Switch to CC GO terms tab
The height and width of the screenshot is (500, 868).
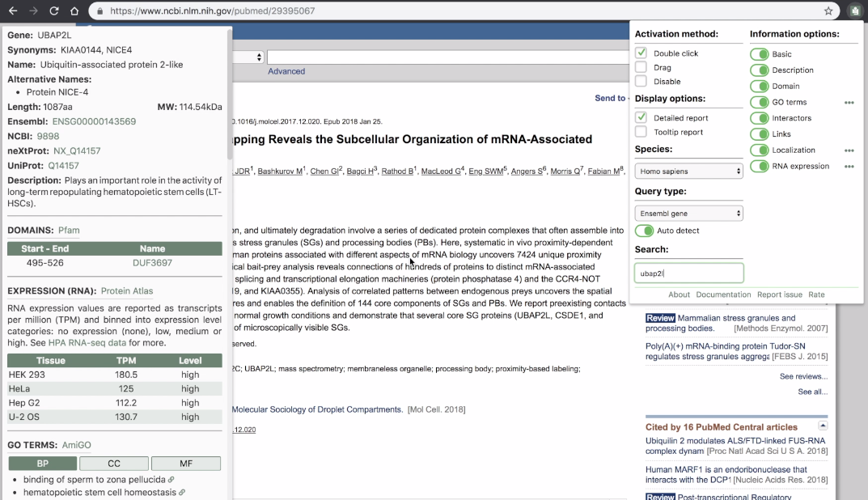point(114,464)
